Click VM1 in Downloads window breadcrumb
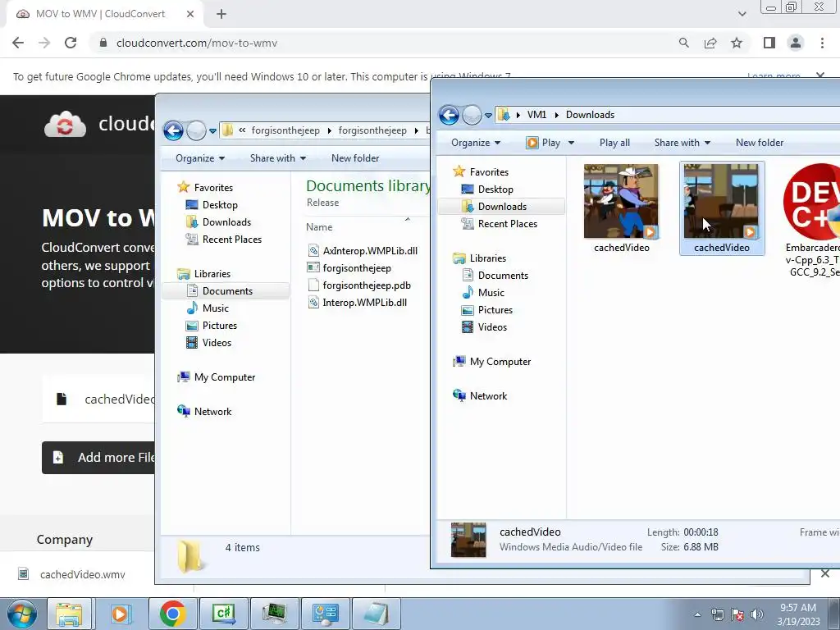 tap(536, 115)
